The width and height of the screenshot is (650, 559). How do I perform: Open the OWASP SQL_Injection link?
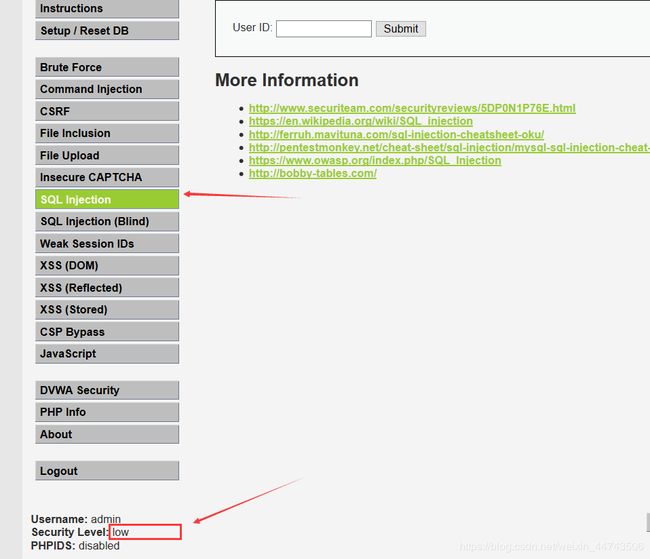(x=374, y=160)
